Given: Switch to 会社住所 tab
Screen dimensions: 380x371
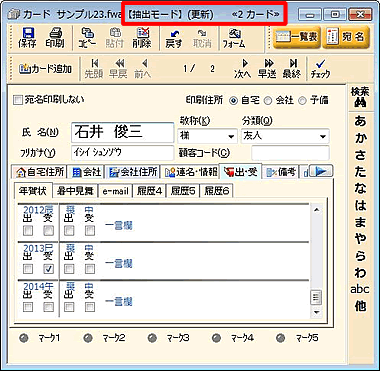Looking at the screenshot, I should (x=133, y=171).
